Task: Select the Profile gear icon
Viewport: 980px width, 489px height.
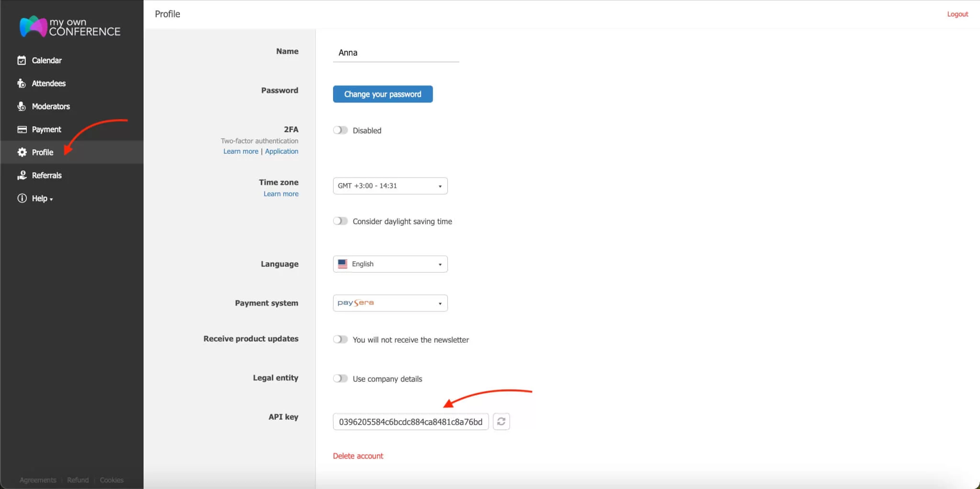Action: tap(22, 152)
